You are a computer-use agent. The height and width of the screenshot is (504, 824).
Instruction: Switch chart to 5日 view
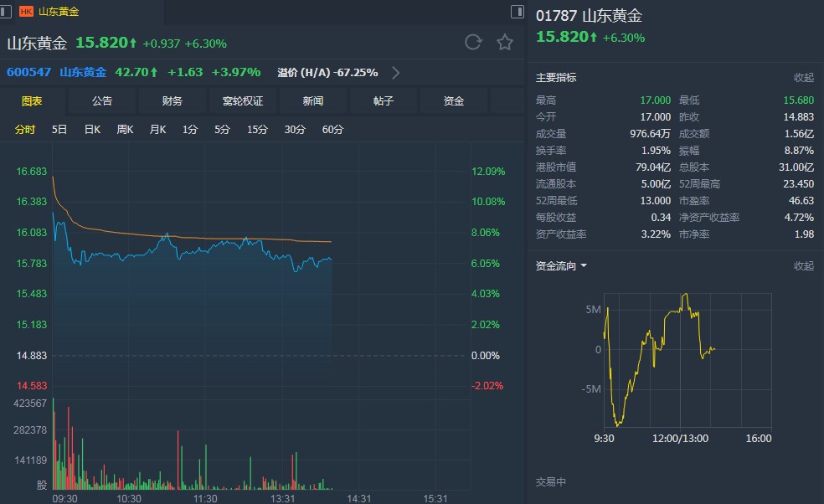click(59, 129)
